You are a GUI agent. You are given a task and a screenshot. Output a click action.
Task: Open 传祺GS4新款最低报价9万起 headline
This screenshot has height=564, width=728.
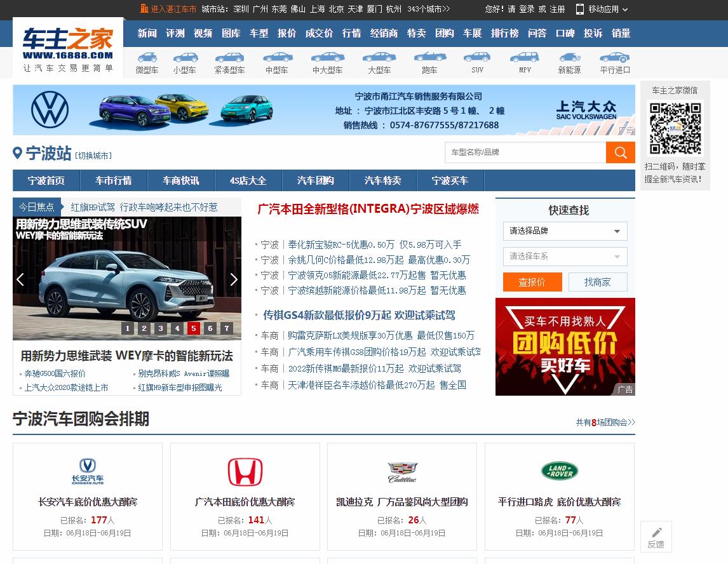[x=359, y=315]
